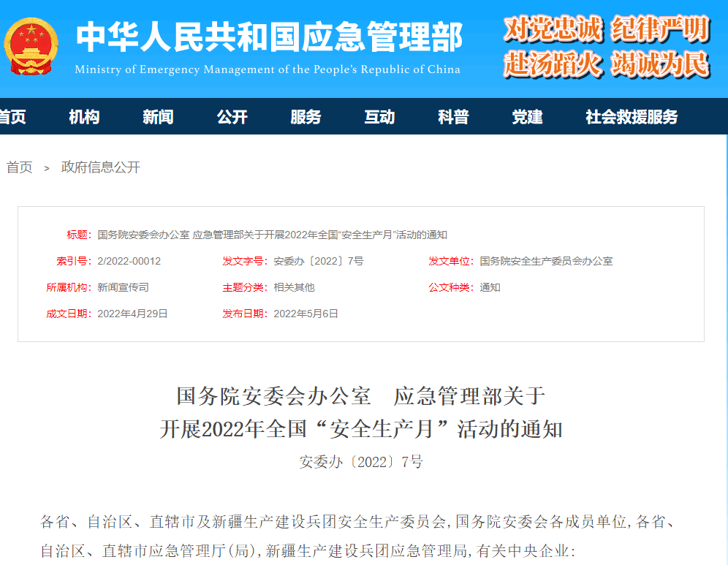Click the main article heading text

361,412
